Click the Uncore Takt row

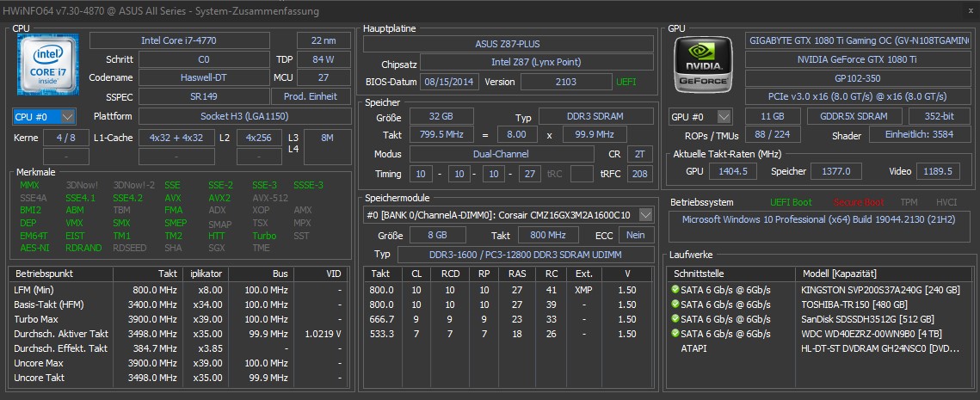click(x=178, y=378)
